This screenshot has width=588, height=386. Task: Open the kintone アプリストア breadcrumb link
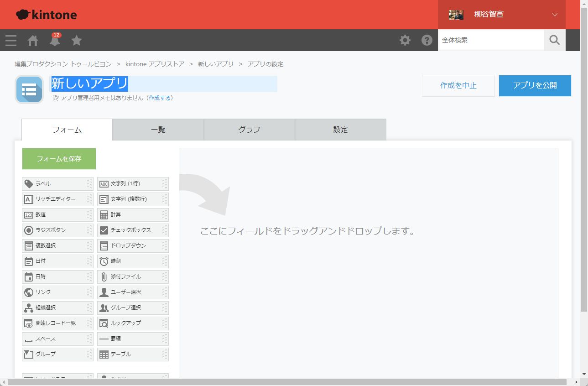[x=155, y=64]
